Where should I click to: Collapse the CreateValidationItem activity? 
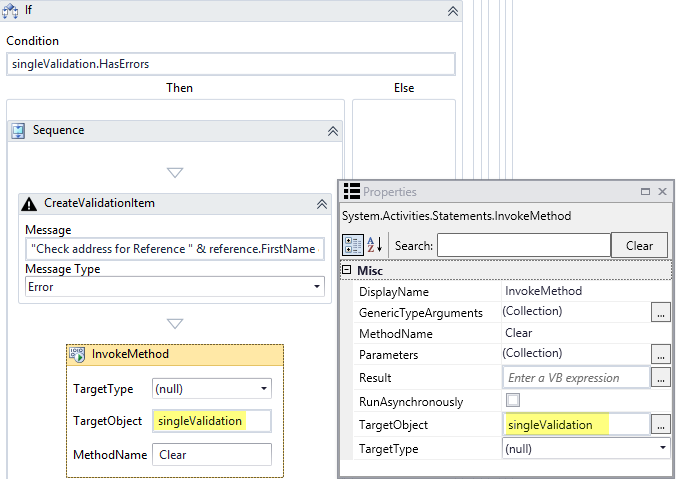322,203
